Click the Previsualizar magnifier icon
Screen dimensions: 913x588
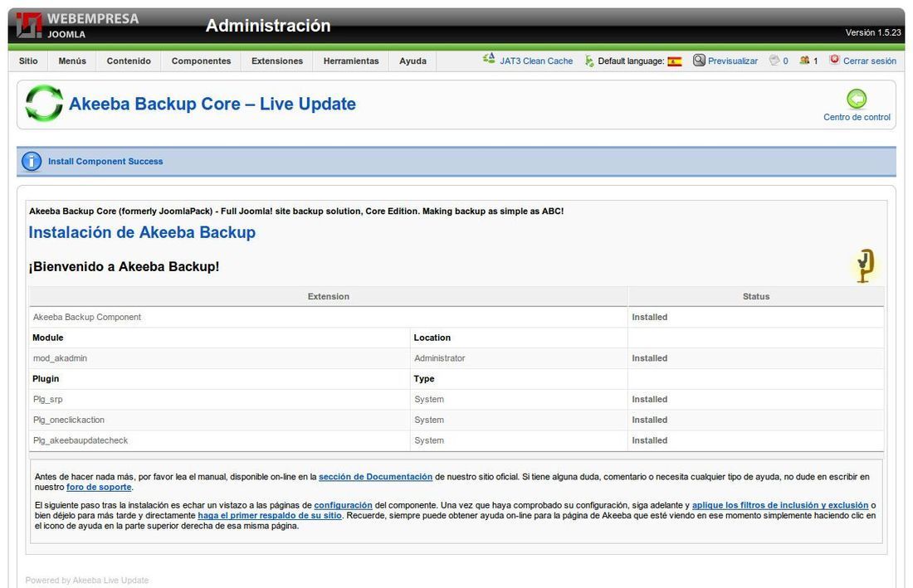pyautogui.click(x=699, y=60)
